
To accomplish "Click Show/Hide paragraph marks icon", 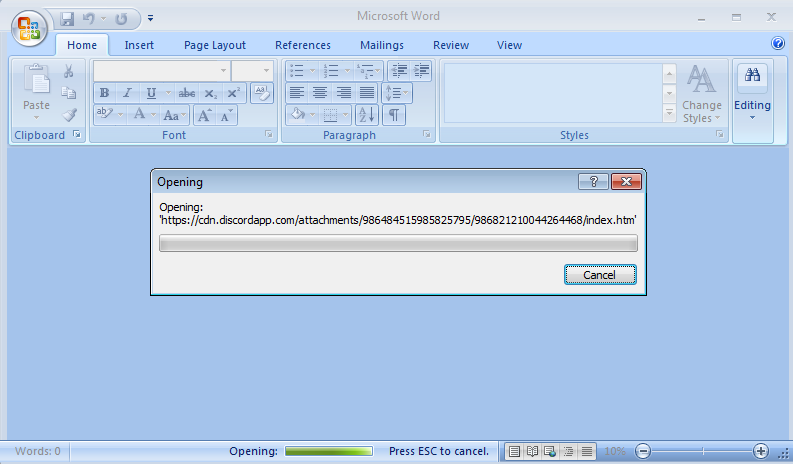I will pyautogui.click(x=394, y=115).
